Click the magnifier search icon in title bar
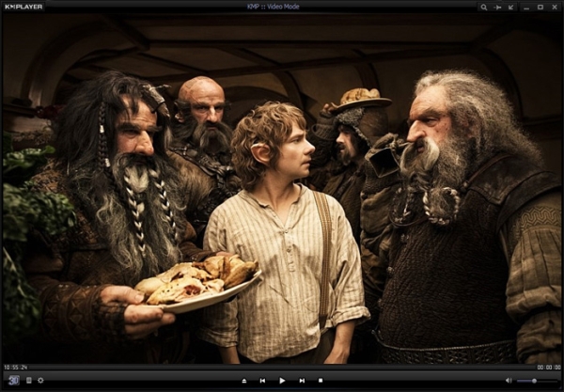Image resolution: width=564 pixels, height=392 pixels. tap(484, 7)
